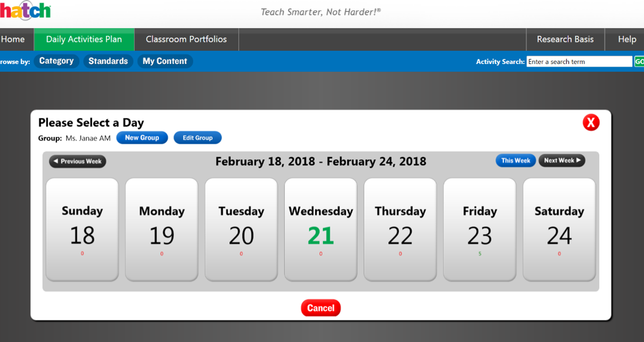
Task: Open the Research Basis menu
Action: 565,39
